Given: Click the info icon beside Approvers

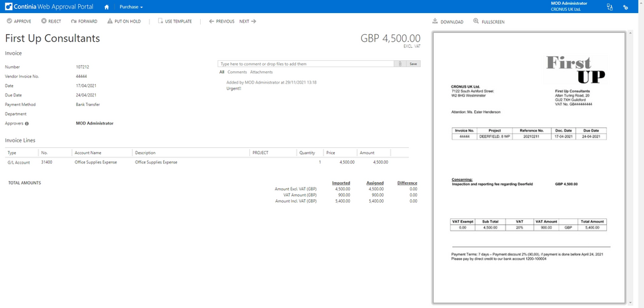Looking at the screenshot, I should pyautogui.click(x=27, y=124).
